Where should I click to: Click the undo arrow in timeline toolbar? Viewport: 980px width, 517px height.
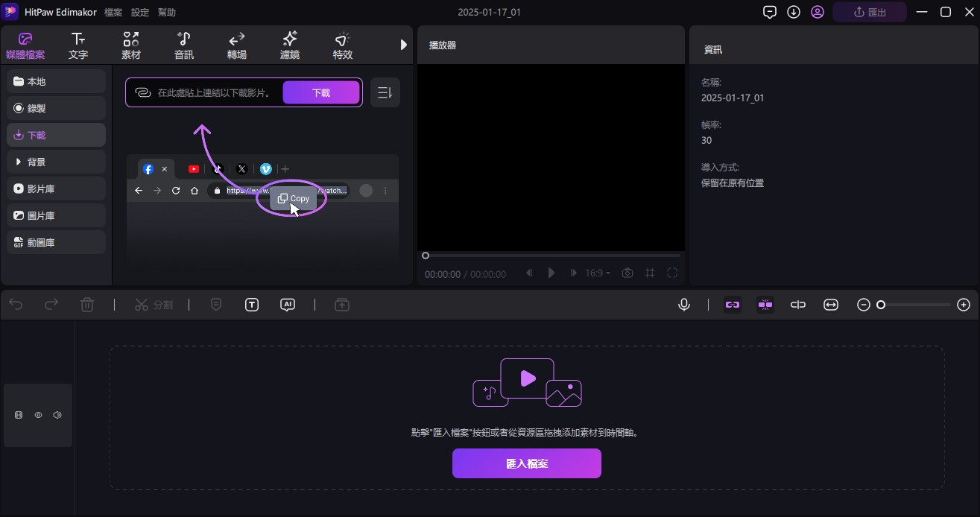click(16, 305)
